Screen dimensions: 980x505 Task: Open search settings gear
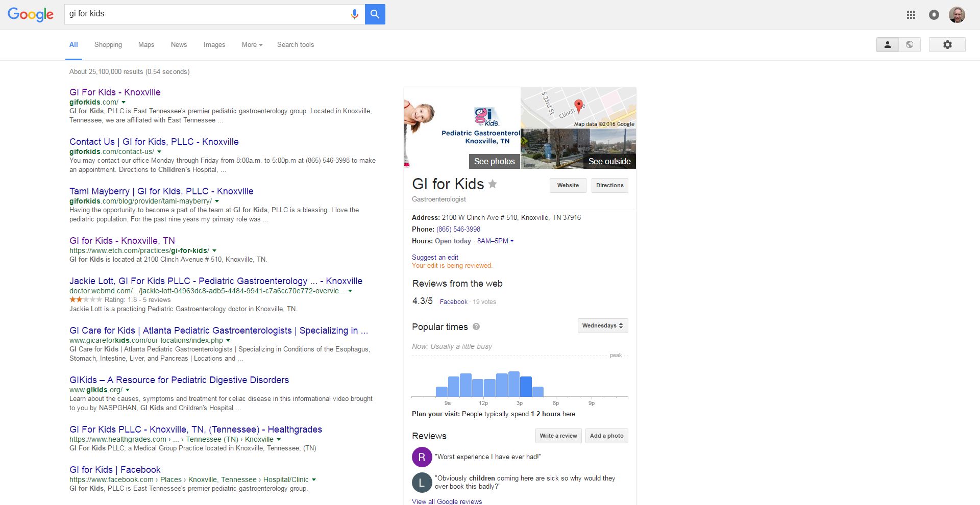pos(947,45)
